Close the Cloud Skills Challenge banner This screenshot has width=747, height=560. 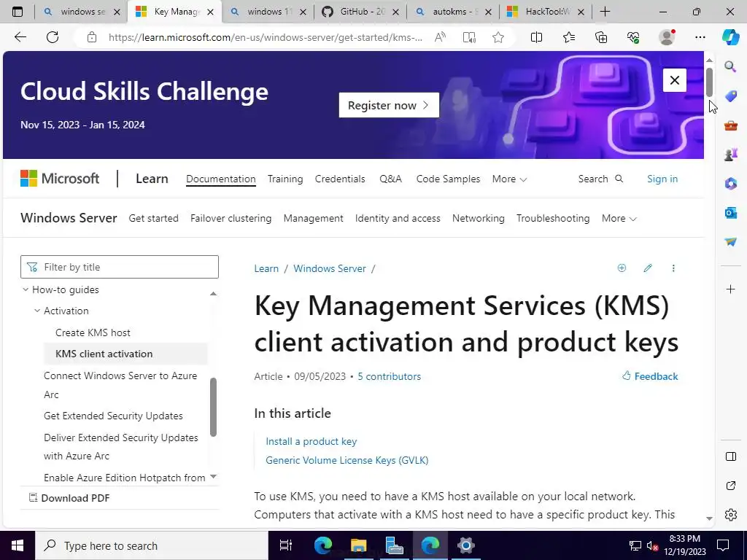(675, 80)
